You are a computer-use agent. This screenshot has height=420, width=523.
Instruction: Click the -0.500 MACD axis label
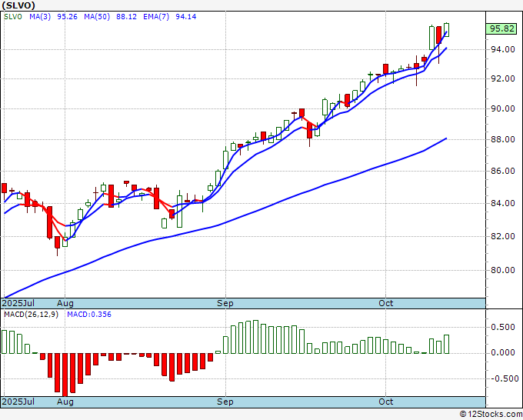pyautogui.click(x=503, y=379)
